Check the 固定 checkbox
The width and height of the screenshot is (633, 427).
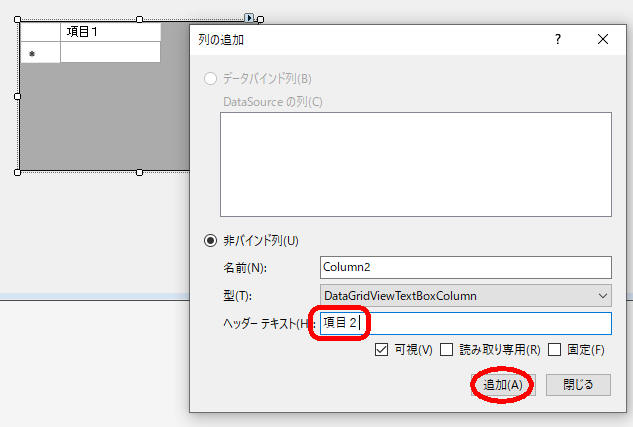(x=555, y=350)
